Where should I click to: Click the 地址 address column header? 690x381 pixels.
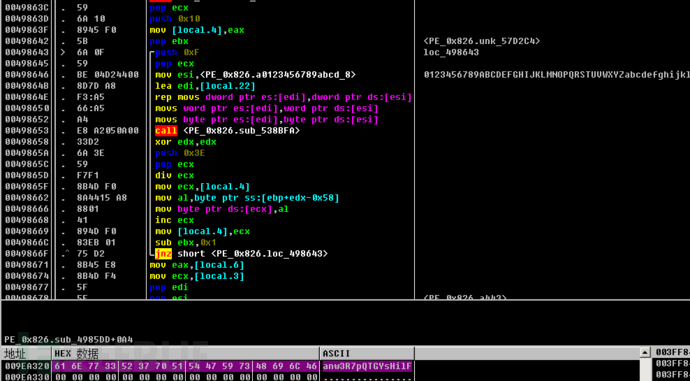click(15, 353)
